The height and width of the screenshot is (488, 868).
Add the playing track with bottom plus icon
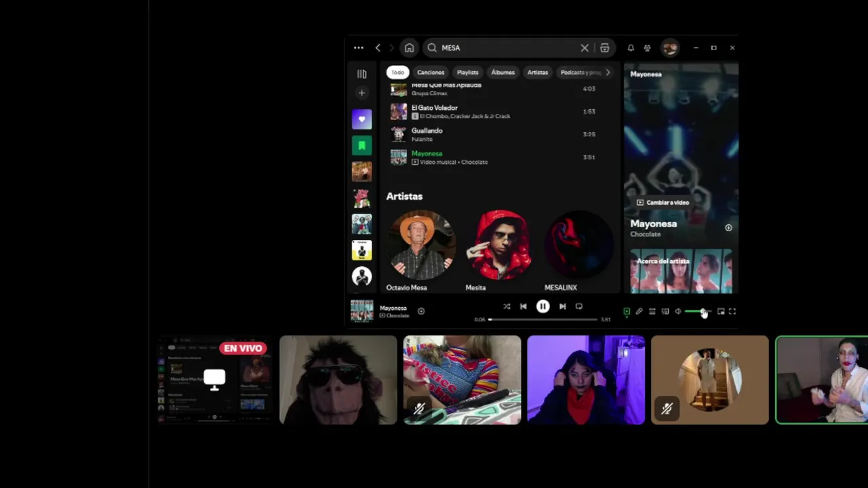[x=421, y=311]
